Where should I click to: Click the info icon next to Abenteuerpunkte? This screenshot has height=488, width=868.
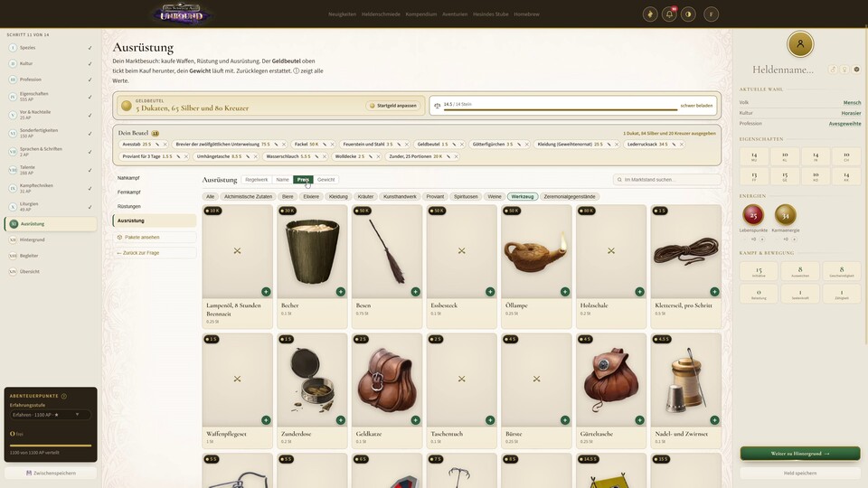63,396
